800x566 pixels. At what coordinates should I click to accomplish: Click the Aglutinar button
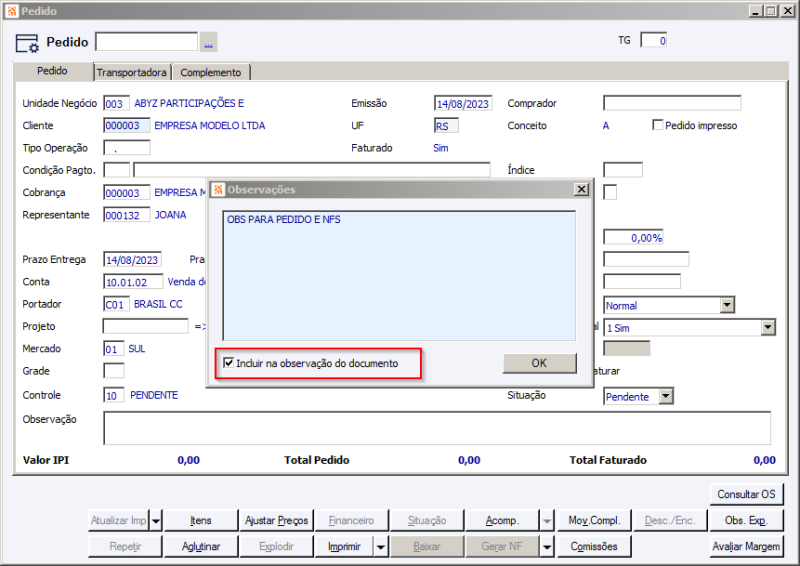coord(201,547)
